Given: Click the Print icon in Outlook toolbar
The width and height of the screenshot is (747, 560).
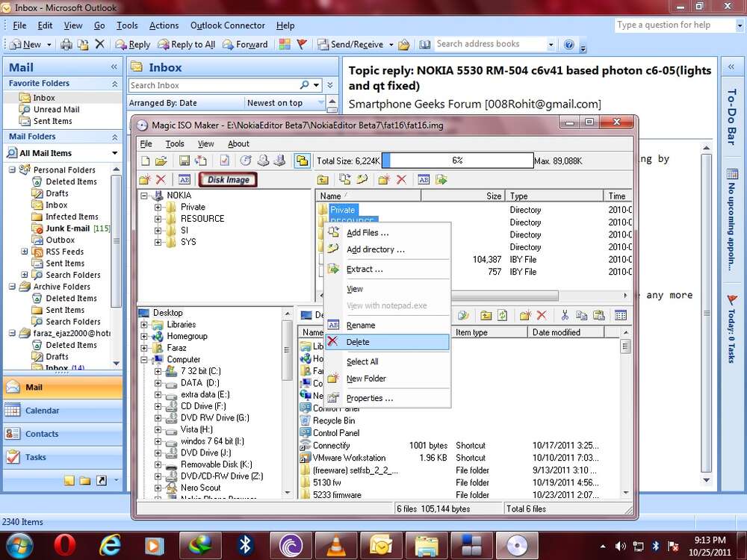Looking at the screenshot, I should click(66, 44).
